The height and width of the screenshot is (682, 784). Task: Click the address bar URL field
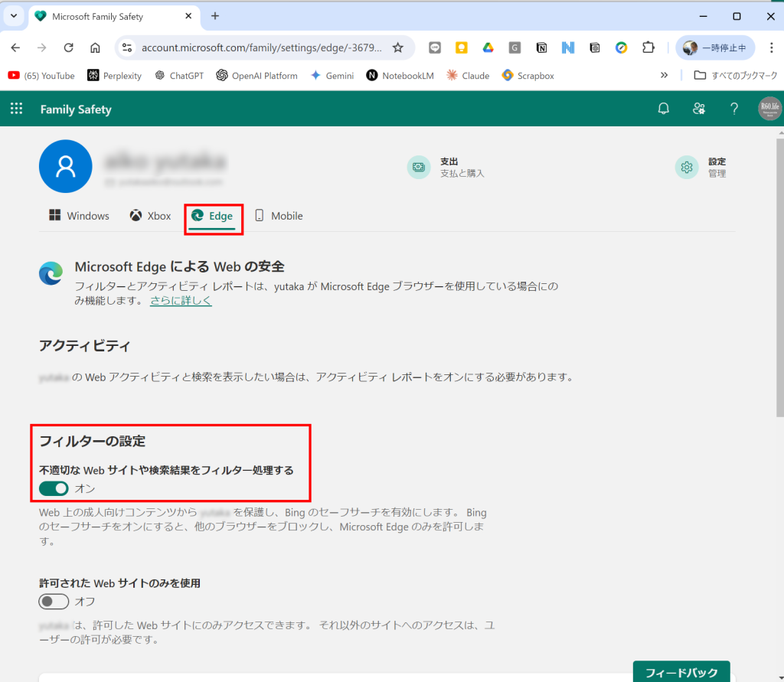(260, 47)
